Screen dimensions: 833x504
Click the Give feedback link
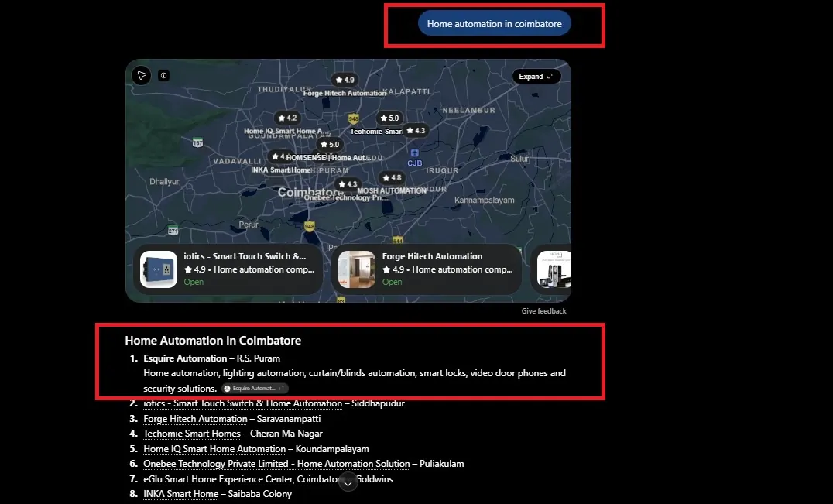tap(543, 311)
